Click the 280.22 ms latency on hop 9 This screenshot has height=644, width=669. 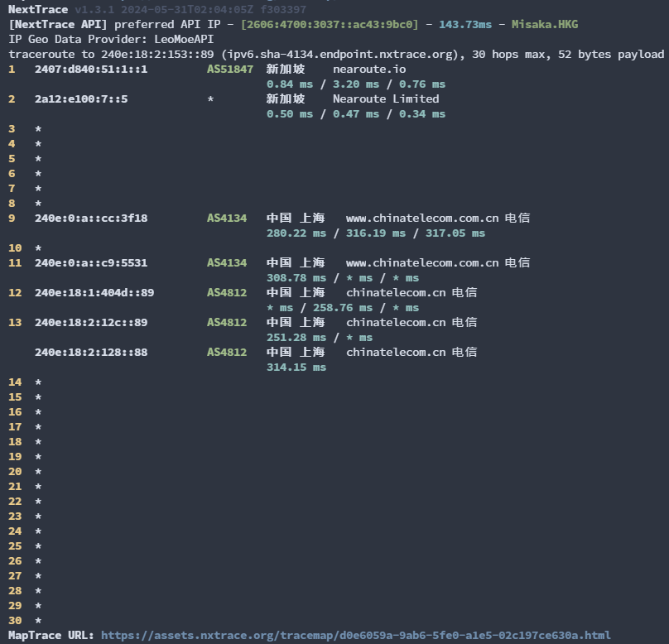[x=296, y=233]
